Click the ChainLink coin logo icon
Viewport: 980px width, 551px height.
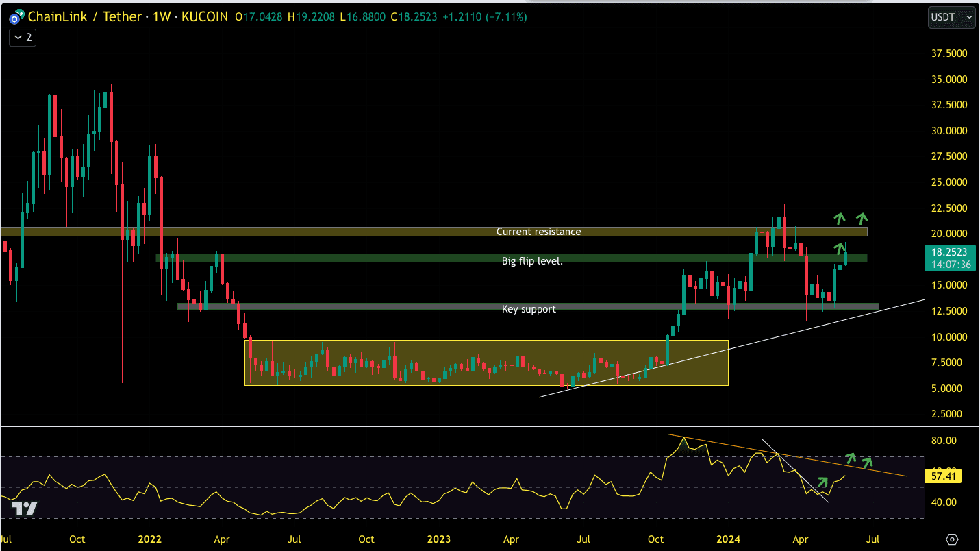coord(15,17)
